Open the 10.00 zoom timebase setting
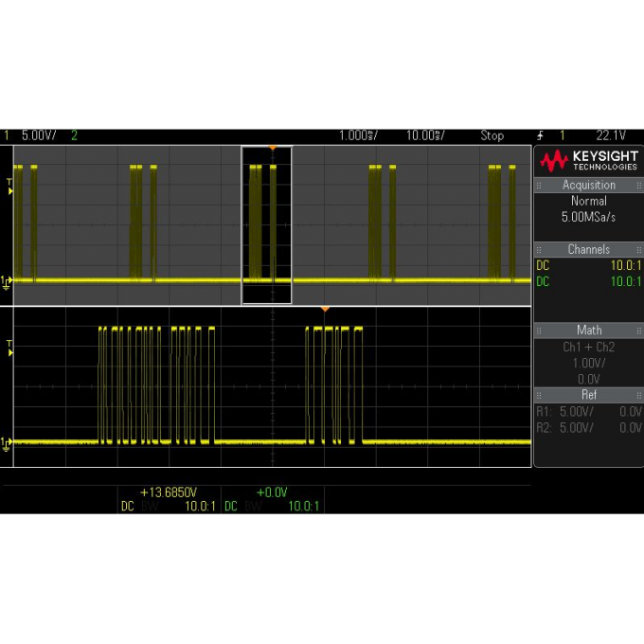Viewport: 644px width, 644px height. coord(425,135)
